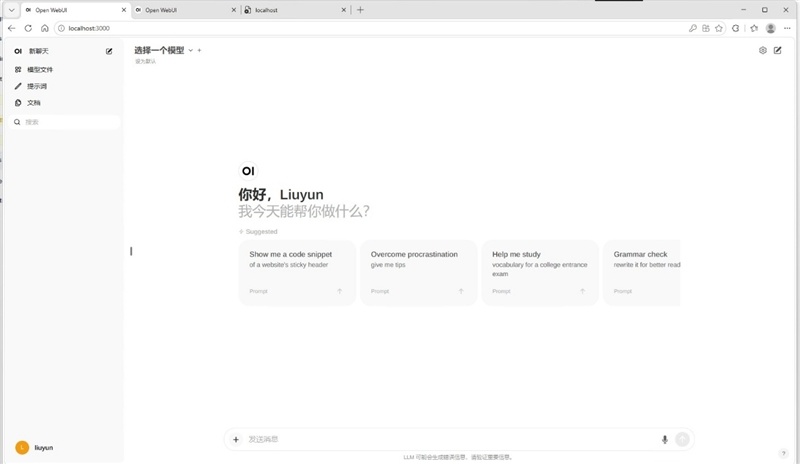This screenshot has width=800, height=464.
Task: Click the arrow on 'Overcome procrastination' card
Action: (461, 291)
